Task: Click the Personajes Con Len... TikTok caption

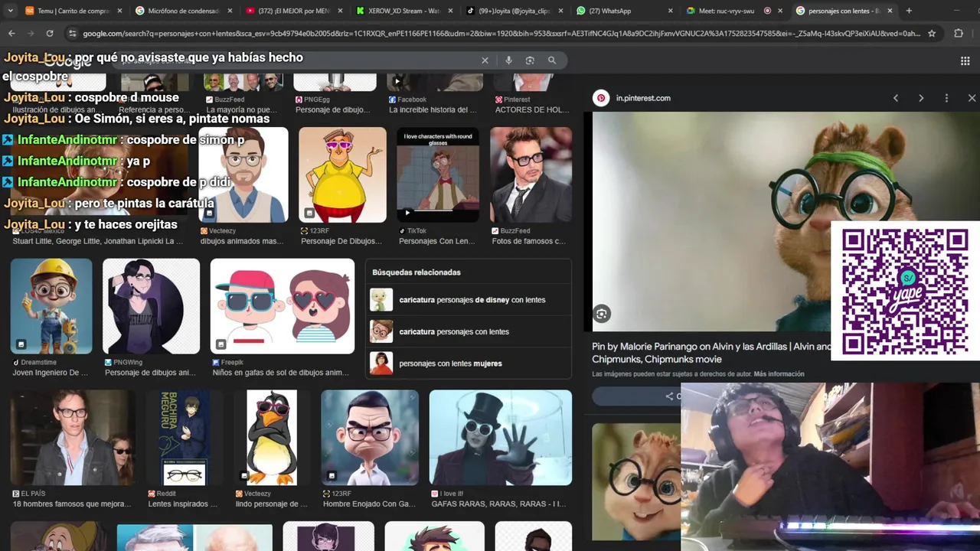Action: 437,241
